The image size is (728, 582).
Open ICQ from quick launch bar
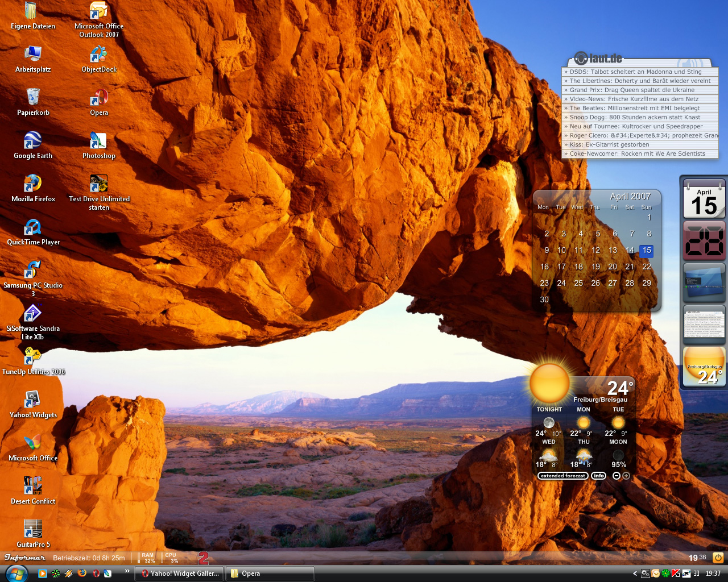pos(56,573)
